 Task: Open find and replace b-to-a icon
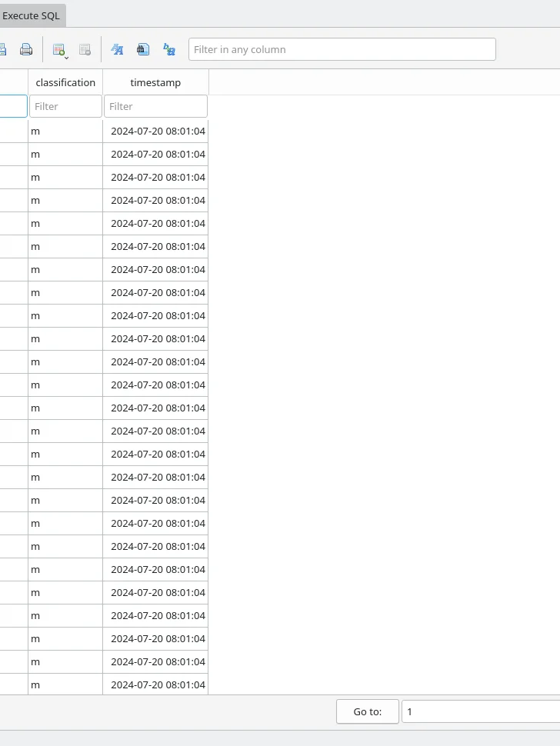[x=169, y=49]
